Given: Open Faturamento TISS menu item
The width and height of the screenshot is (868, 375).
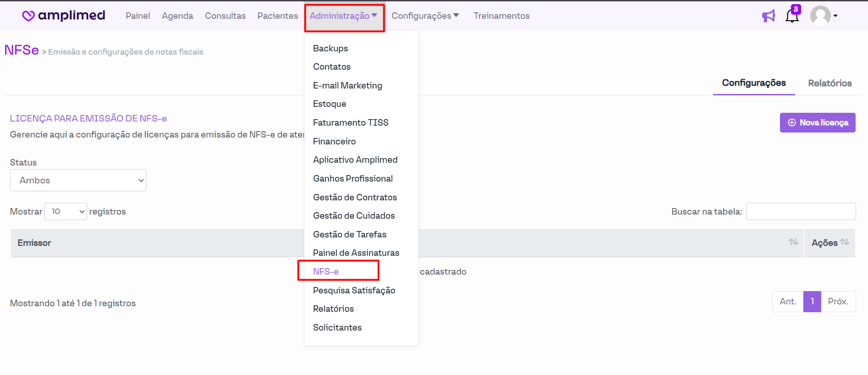Looking at the screenshot, I should [x=350, y=122].
